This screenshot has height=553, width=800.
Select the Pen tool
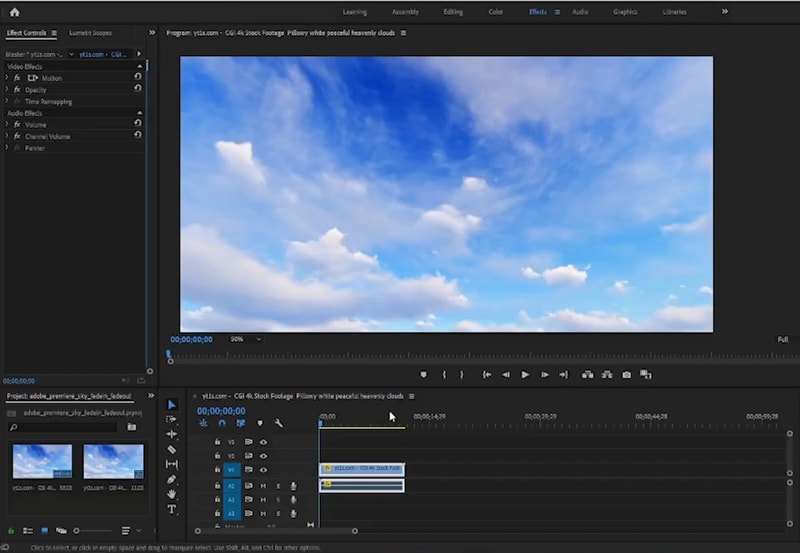coord(171,479)
